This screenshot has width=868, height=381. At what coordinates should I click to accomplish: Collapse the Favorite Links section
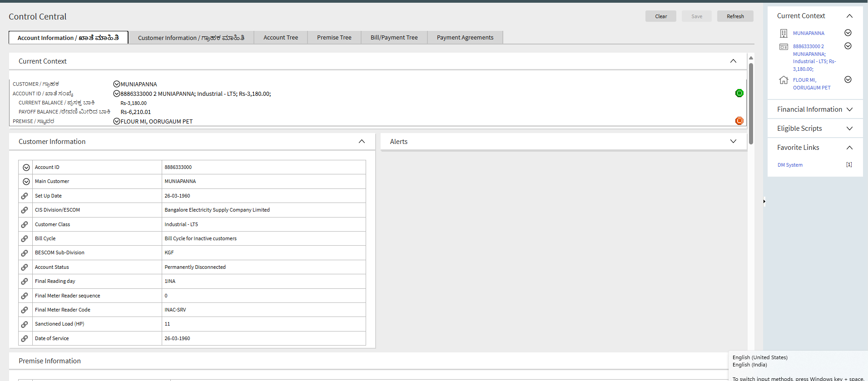tap(849, 148)
